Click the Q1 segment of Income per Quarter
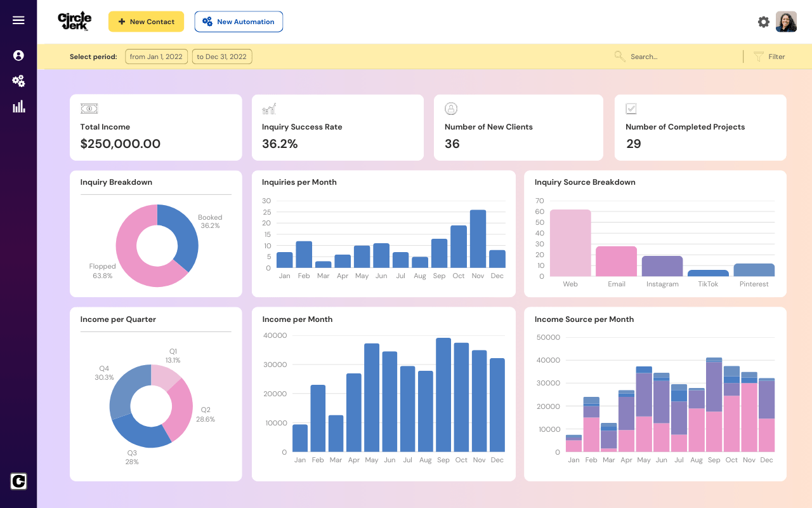The height and width of the screenshot is (508, 812). 165,377
